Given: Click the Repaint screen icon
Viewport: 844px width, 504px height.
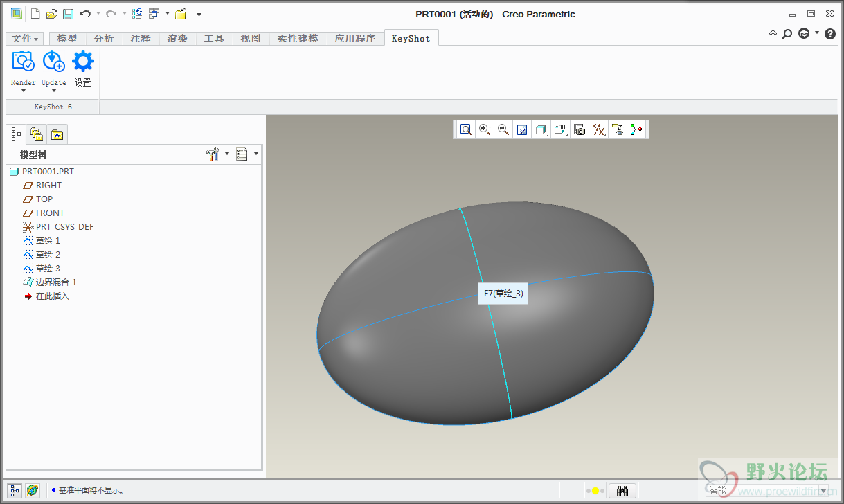Looking at the screenshot, I should pyautogui.click(x=523, y=129).
